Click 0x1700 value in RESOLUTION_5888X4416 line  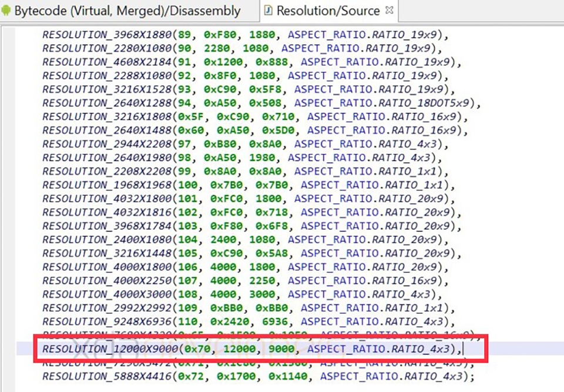point(236,377)
